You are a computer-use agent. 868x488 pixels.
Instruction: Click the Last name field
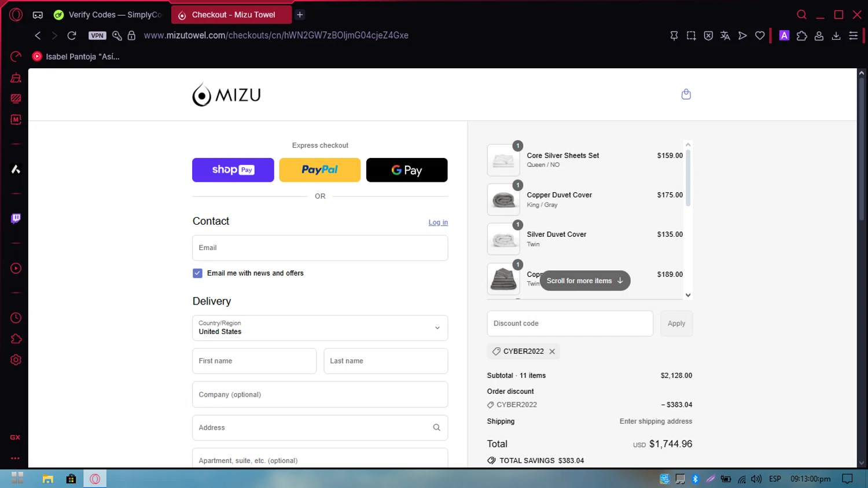click(x=386, y=361)
